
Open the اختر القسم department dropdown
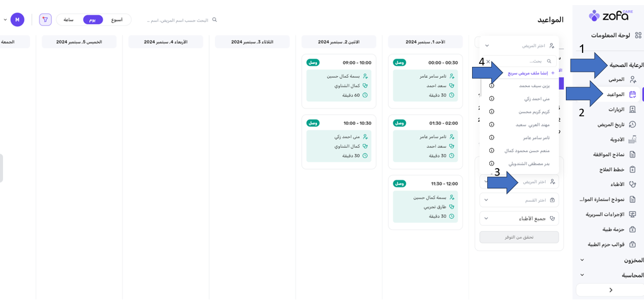click(519, 200)
